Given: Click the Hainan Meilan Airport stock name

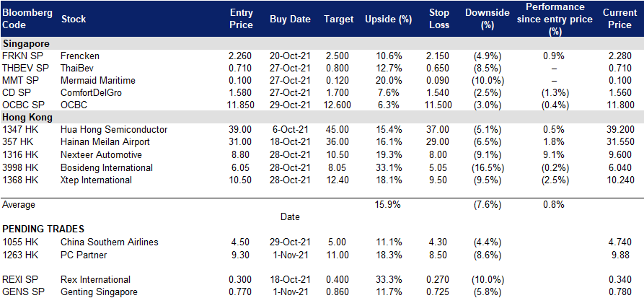Looking at the screenshot, I should click(x=105, y=142).
